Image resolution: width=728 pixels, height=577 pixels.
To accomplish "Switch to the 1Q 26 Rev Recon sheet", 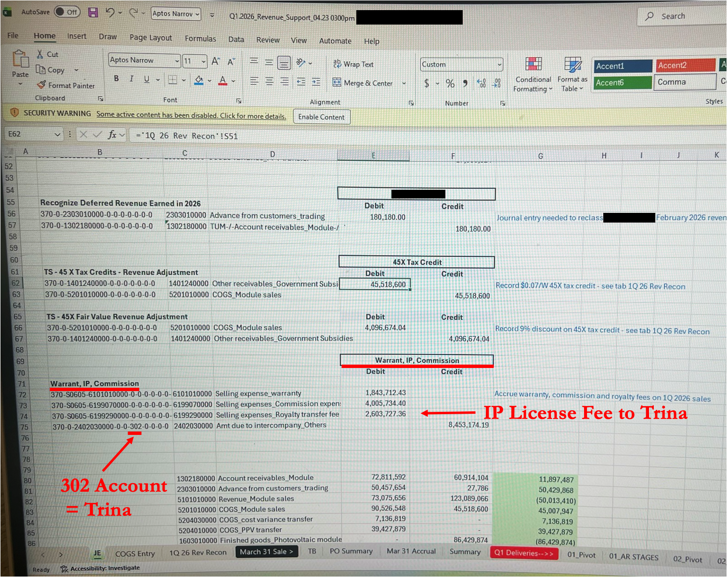I will [197, 552].
